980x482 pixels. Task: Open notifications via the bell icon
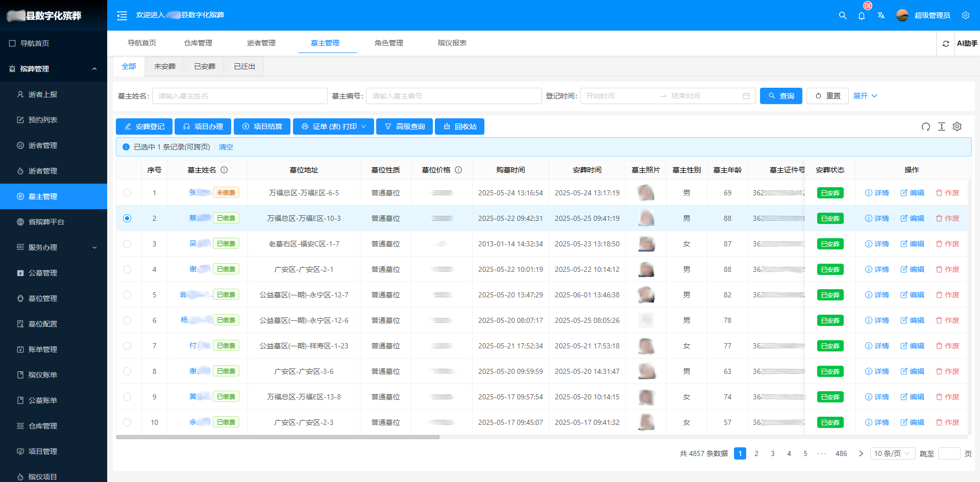coord(862,16)
